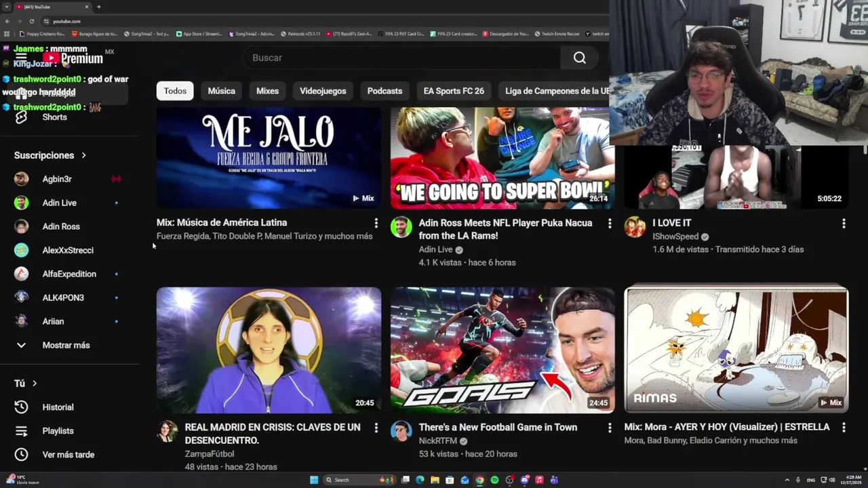The image size is (868, 488).
Task: Reload the page with browser refresh icon
Action: tap(31, 21)
